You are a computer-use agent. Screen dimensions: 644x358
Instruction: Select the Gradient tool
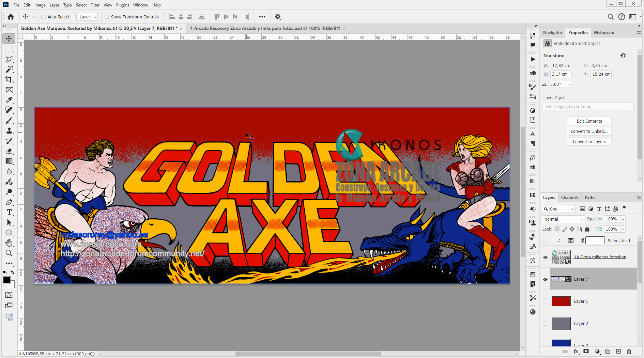(x=9, y=161)
